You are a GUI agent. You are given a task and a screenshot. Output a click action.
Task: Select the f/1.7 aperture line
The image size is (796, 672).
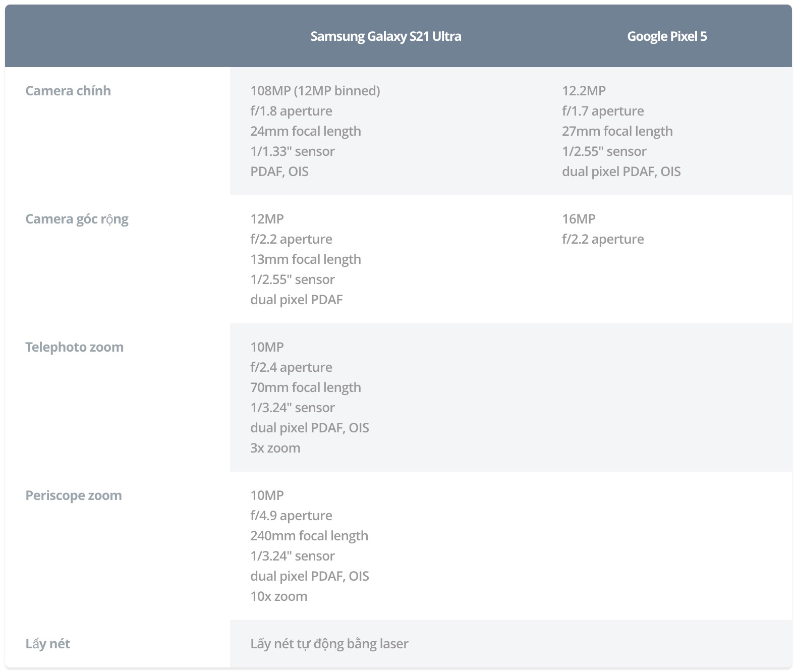click(603, 111)
